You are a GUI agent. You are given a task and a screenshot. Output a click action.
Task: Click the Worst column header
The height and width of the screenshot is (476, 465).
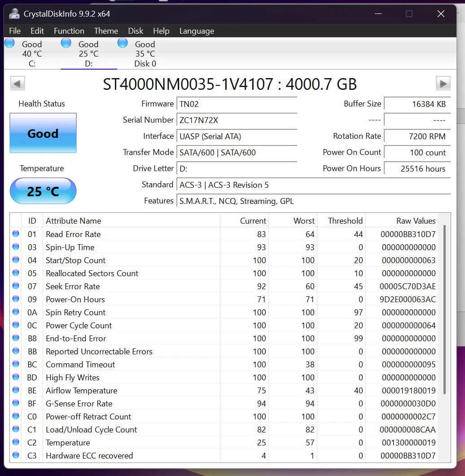[x=293, y=220]
